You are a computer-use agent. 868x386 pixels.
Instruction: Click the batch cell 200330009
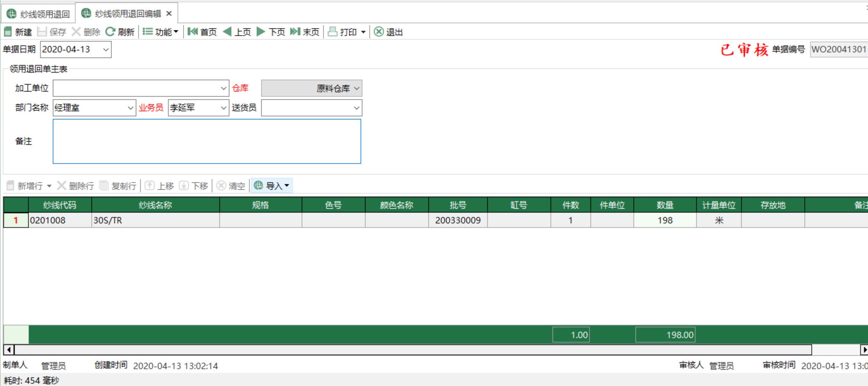pos(458,220)
